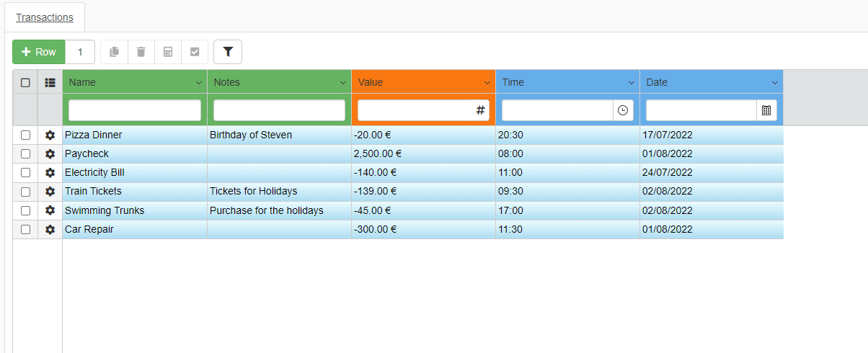The image size is (868, 353).
Task: Click the check-square icon in toolbar
Action: tap(195, 52)
